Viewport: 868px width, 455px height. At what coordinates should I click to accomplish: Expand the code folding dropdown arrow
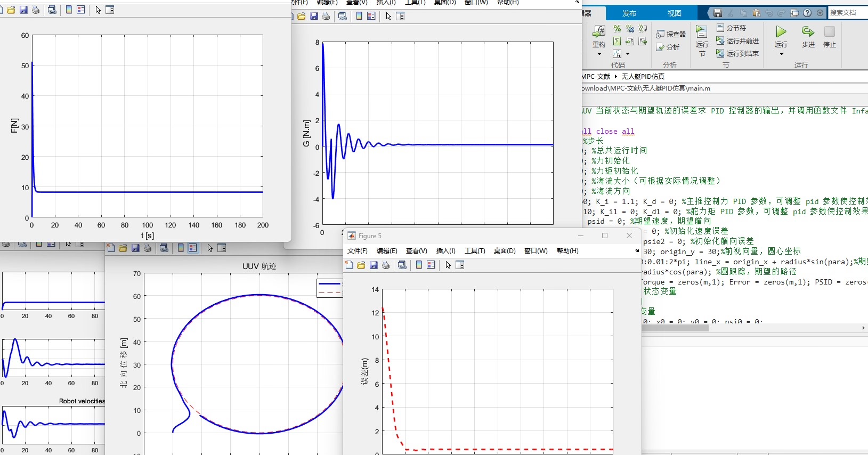coord(628,54)
